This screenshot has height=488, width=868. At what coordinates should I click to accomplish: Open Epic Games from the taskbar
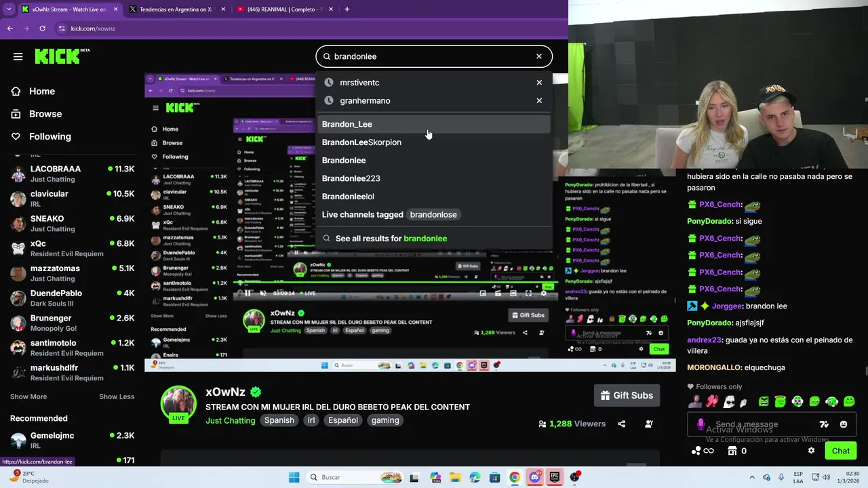(x=555, y=477)
